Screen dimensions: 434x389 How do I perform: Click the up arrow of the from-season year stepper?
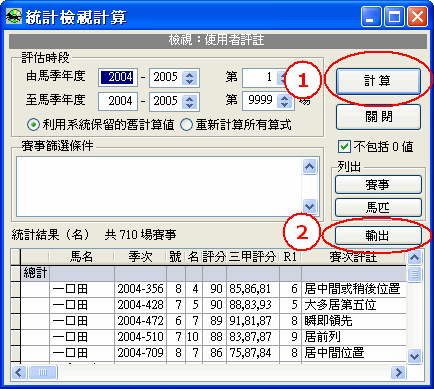click(x=190, y=75)
